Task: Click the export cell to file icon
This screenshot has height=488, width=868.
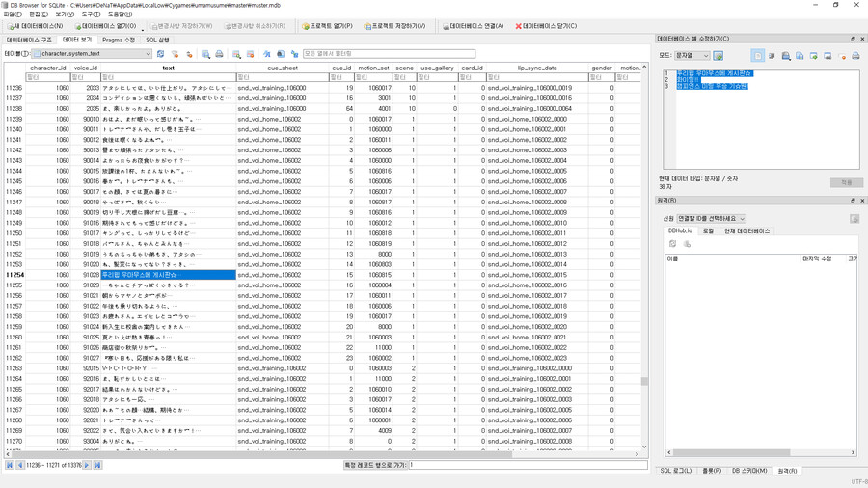Action: (x=814, y=56)
